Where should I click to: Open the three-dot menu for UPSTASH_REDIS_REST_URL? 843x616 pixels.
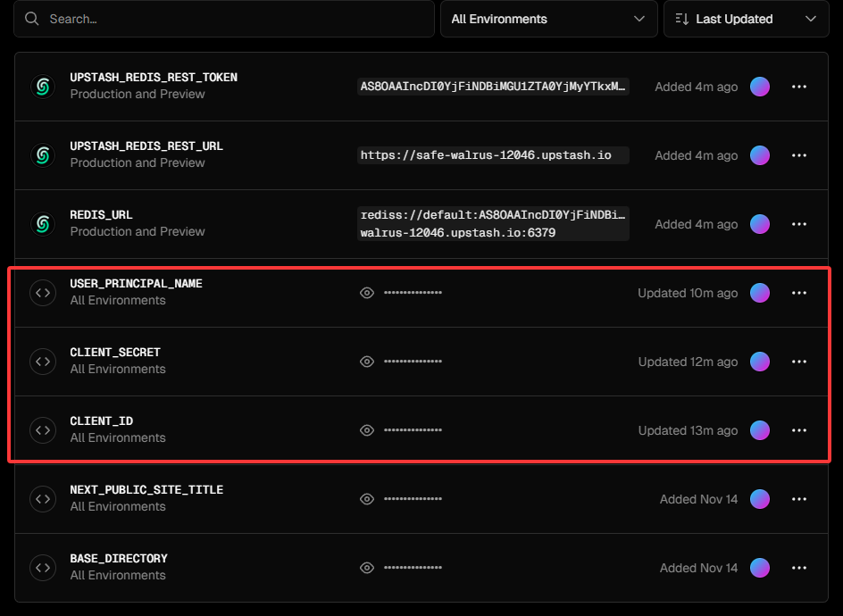[799, 155]
